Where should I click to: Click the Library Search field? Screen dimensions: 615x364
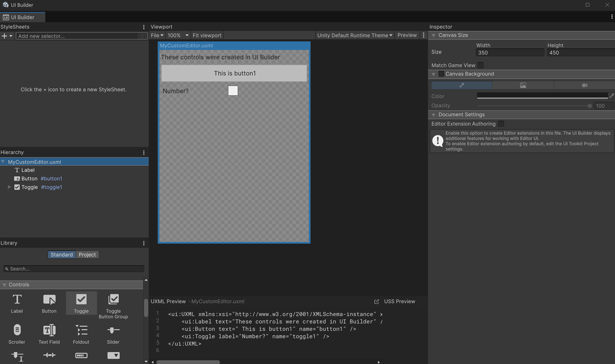(x=74, y=269)
